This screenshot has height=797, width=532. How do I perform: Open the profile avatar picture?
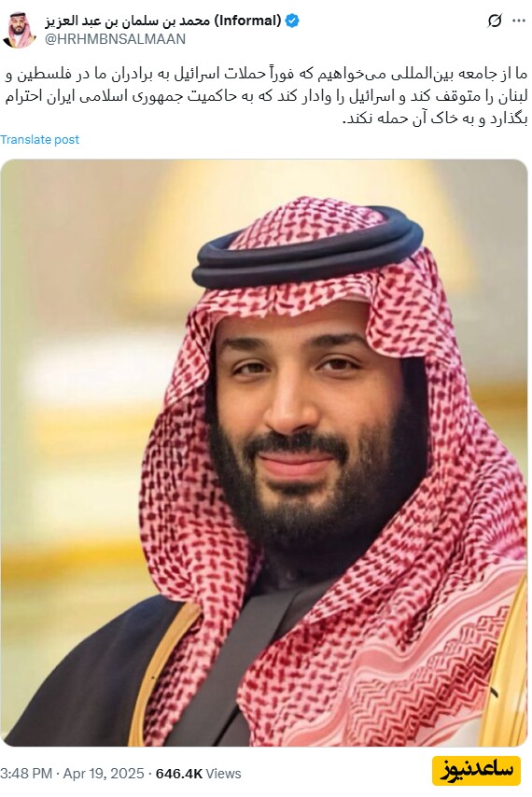coord(19,30)
